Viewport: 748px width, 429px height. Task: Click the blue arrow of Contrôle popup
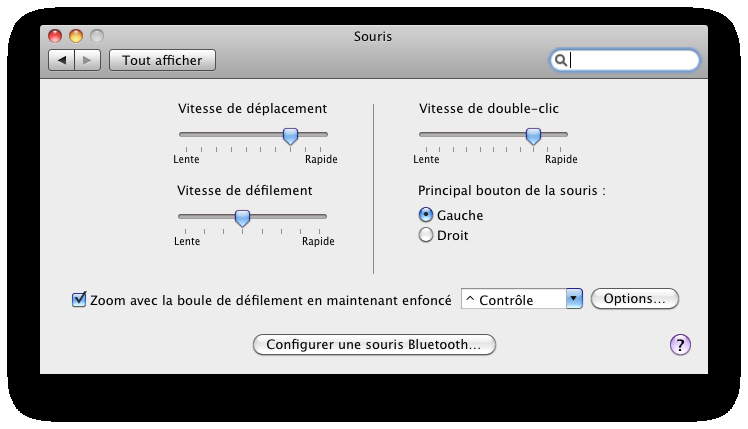tap(574, 299)
